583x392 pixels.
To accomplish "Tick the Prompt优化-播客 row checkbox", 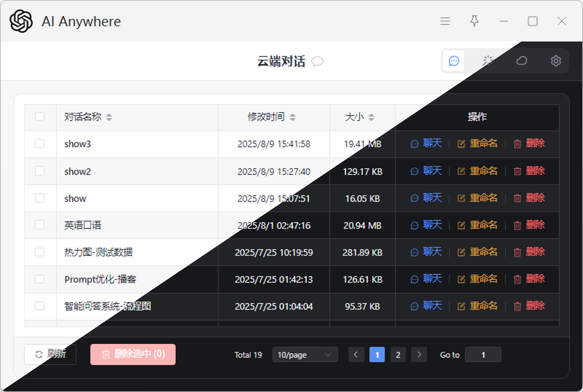I will coord(40,279).
